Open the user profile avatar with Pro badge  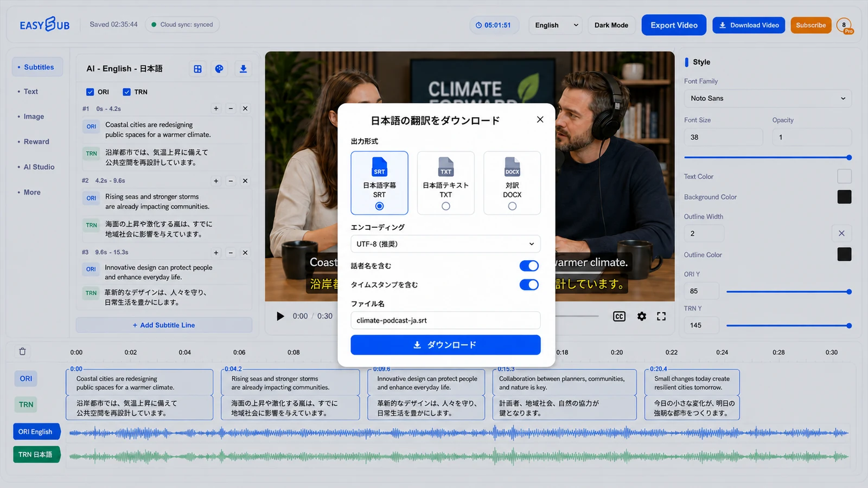pos(844,25)
